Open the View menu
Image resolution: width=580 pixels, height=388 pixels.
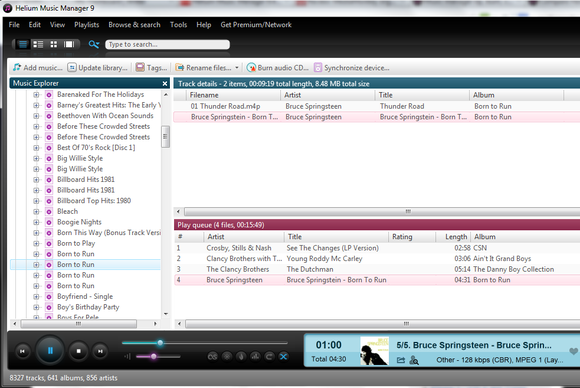[57, 25]
